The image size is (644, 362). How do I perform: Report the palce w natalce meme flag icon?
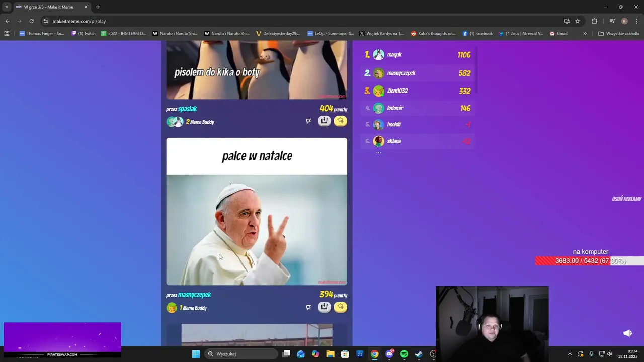pyautogui.click(x=308, y=307)
